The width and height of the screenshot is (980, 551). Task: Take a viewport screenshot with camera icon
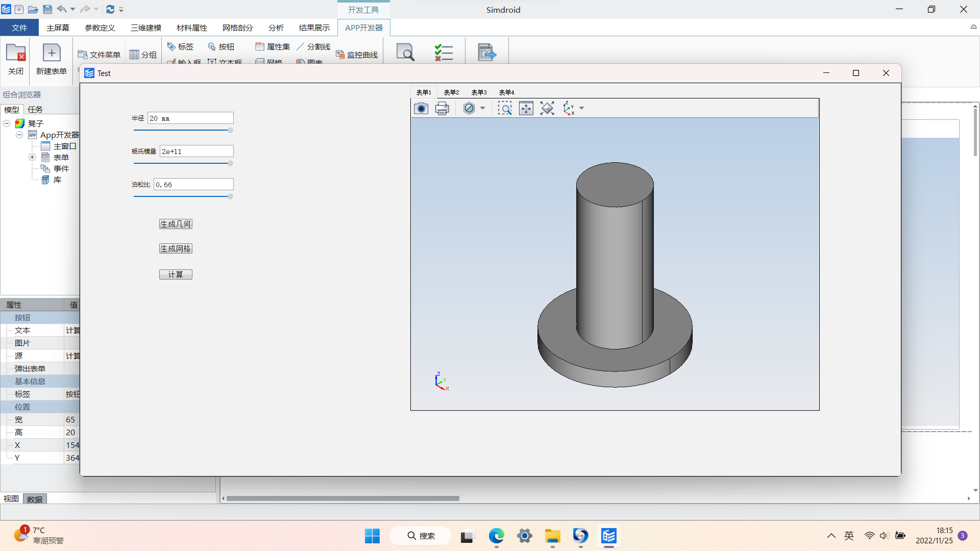421,108
